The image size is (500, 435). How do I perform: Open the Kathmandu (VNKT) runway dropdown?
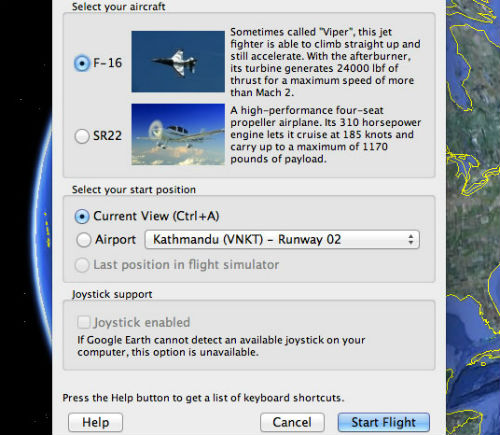point(282,240)
